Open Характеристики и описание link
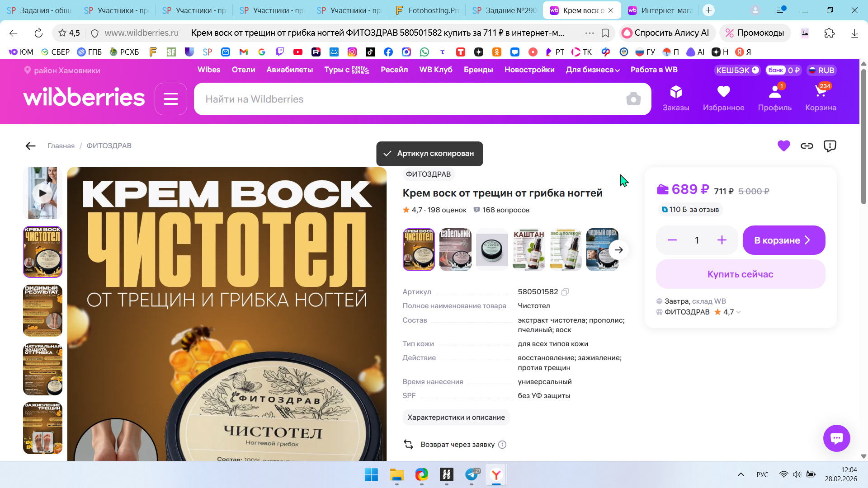 click(x=456, y=417)
